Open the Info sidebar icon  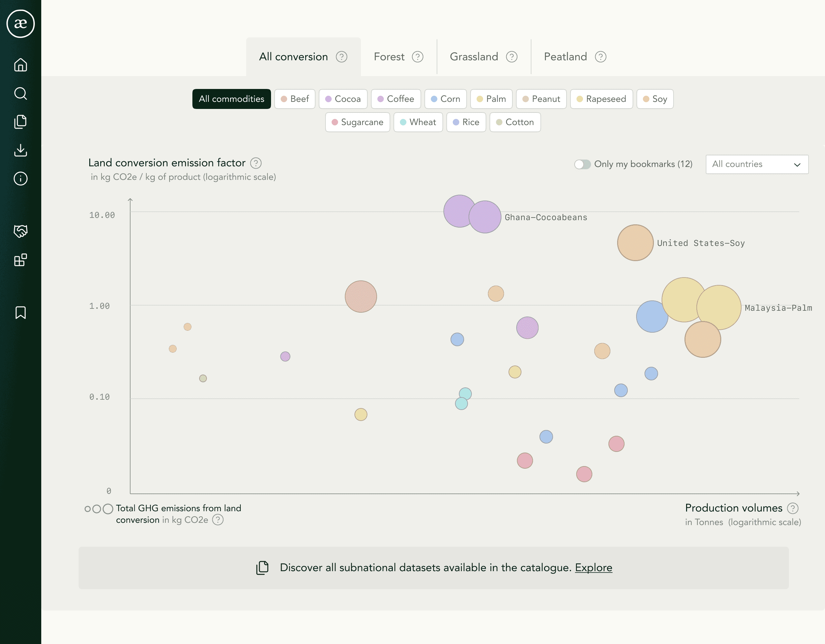click(x=20, y=178)
